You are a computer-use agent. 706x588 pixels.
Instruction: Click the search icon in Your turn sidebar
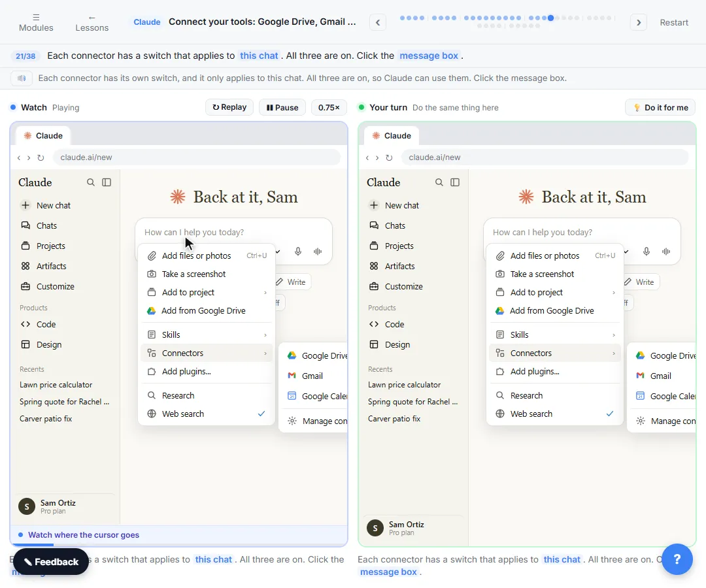tap(439, 182)
